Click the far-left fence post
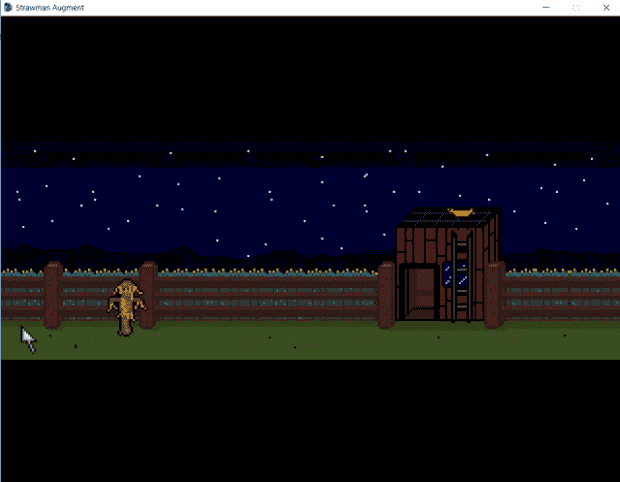620x482 pixels. point(53,295)
